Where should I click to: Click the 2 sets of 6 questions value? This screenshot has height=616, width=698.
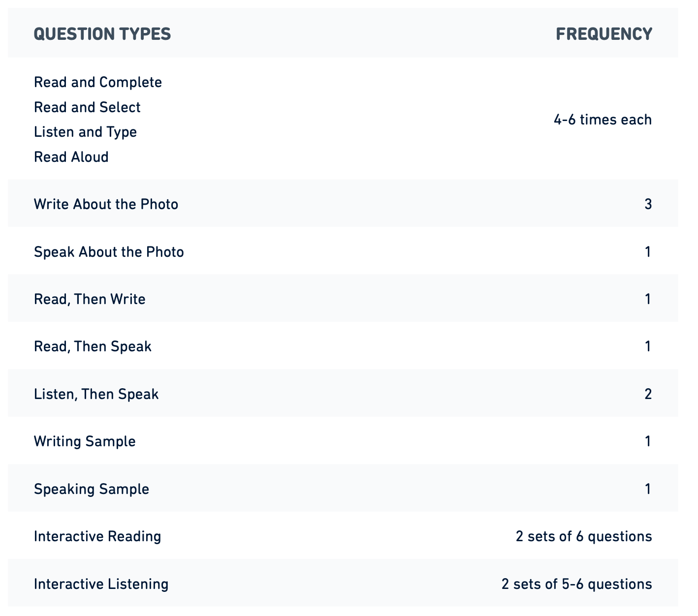click(x=584, y=536)
